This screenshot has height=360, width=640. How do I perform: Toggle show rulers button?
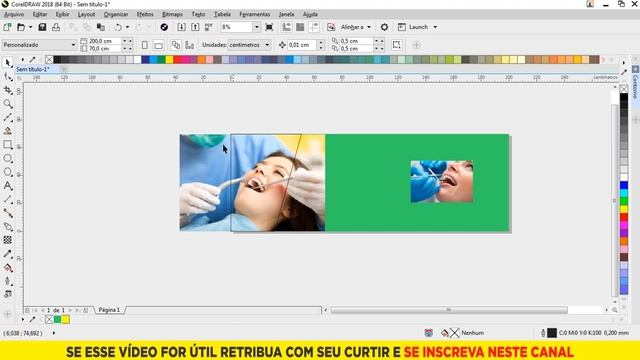click(287, 27)
